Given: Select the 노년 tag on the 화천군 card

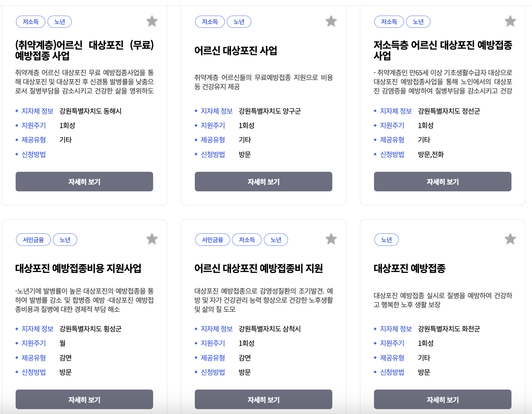Looking at the screenshot, I should pyautogui.click(x=386, y=240).
